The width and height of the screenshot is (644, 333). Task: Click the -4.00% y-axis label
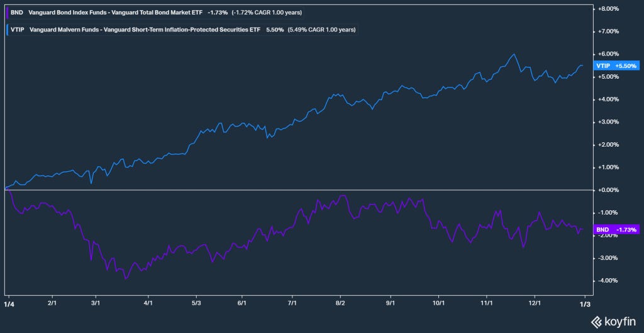[x=609, y=281]
